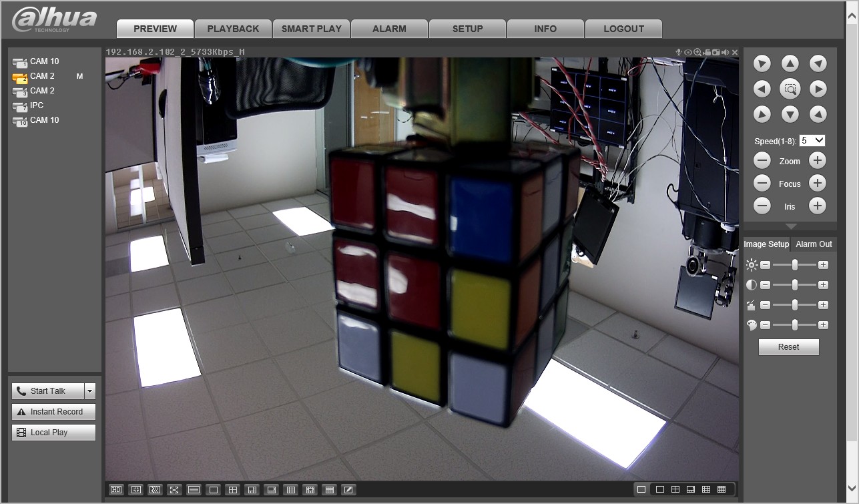Enable digital zoom magnifier icon

(697, 52)
